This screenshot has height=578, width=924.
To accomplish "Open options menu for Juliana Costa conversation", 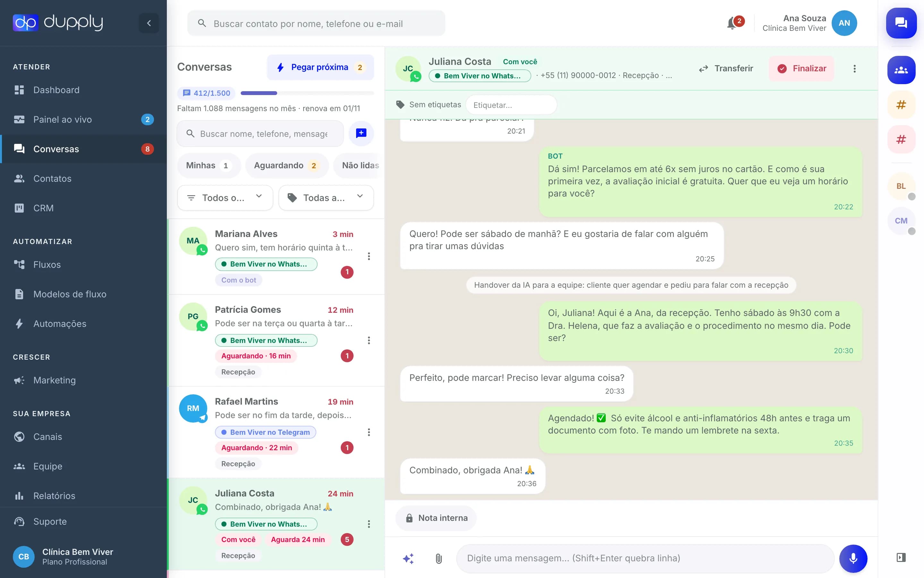I will (369, 524).
